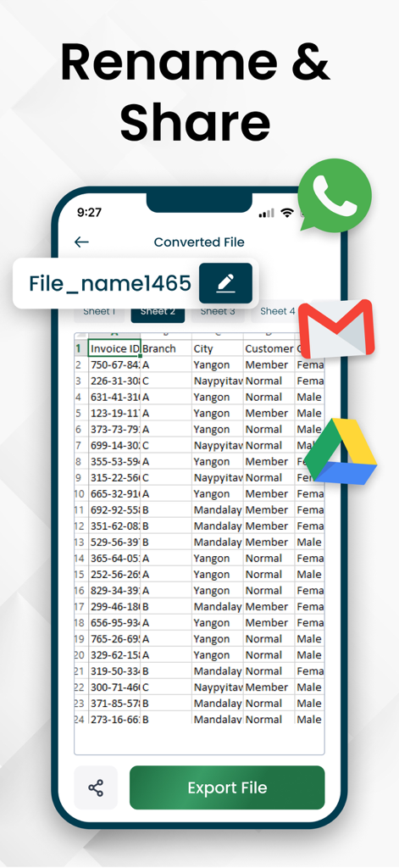Tap the cellular signal bars icon
This screenshot has width=399, height=868.
[x=266, y=213]
